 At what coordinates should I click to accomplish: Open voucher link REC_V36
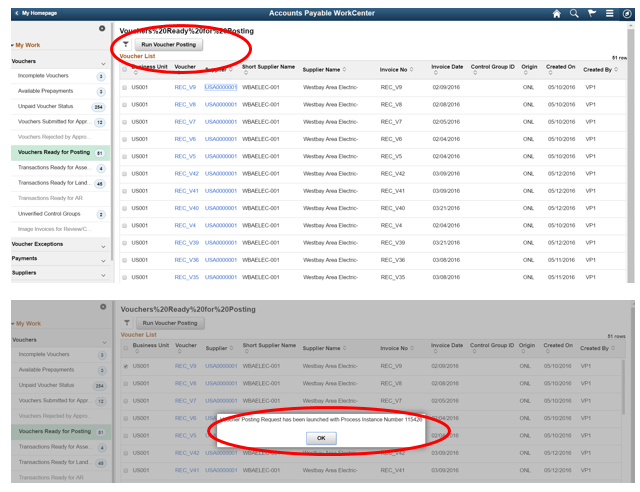[x=187, y=260]
